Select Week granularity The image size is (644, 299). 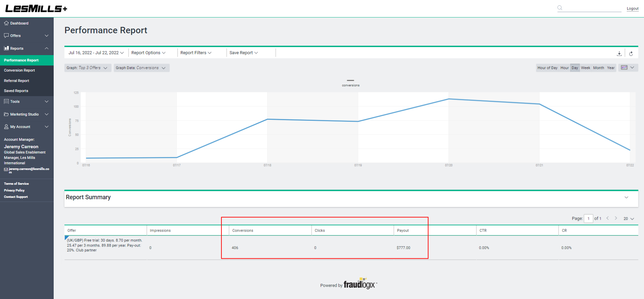pos(586,68)
